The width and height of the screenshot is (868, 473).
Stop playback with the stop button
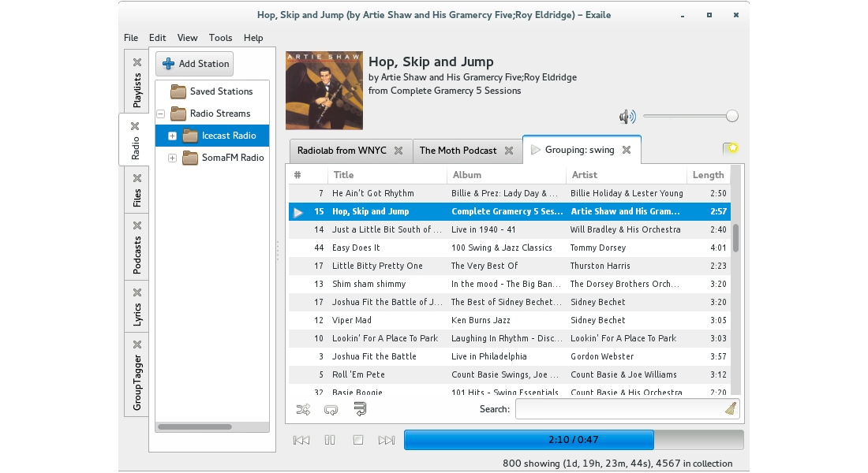[358, 440]
